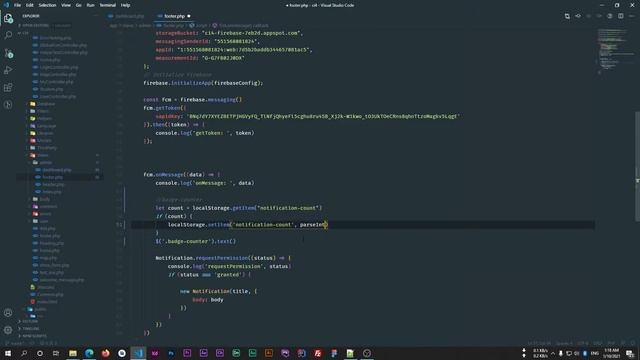
Task: Open Figma from the taskbar
Action: click(x=334, y=353)
